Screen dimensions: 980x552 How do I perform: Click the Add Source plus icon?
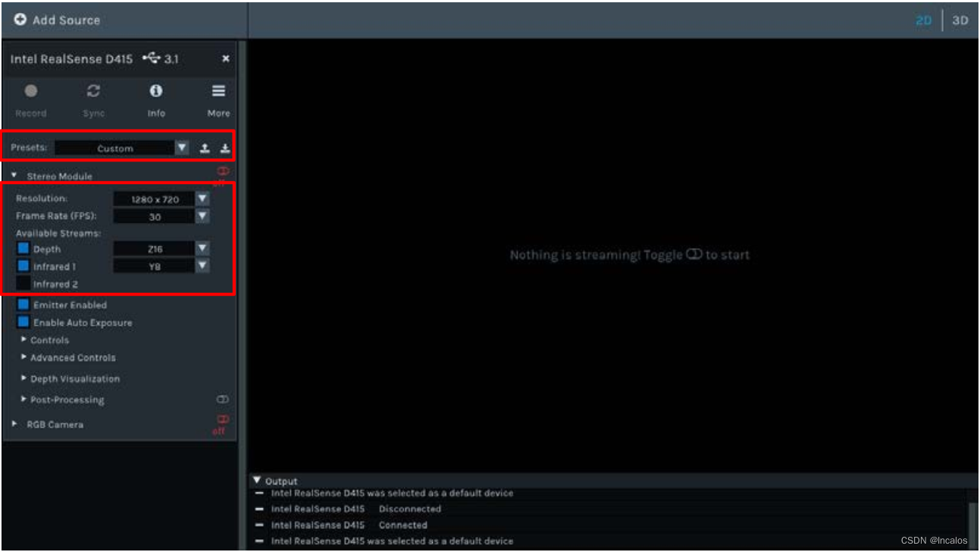click(x=20, y=20)
